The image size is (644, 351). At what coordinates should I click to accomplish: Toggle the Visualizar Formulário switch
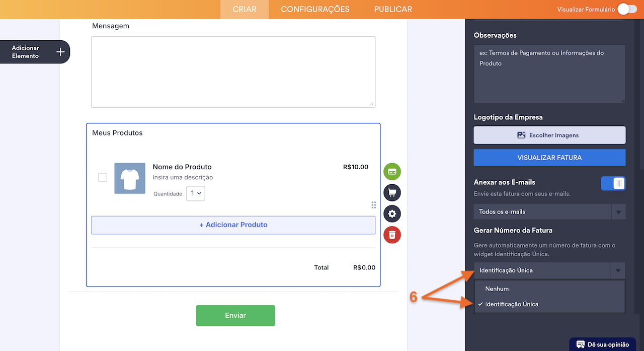627,9
